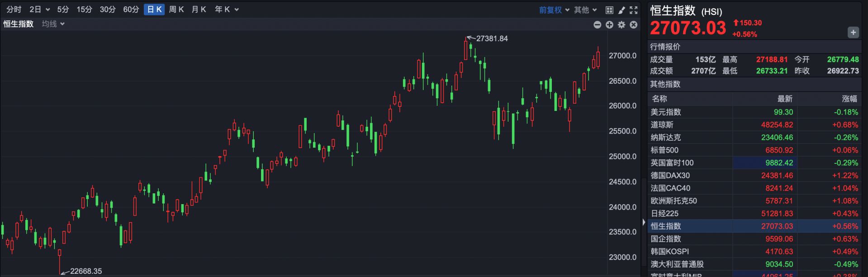Select the 月K monthly tab
868x277 pixels.
[x=199, y=10]
